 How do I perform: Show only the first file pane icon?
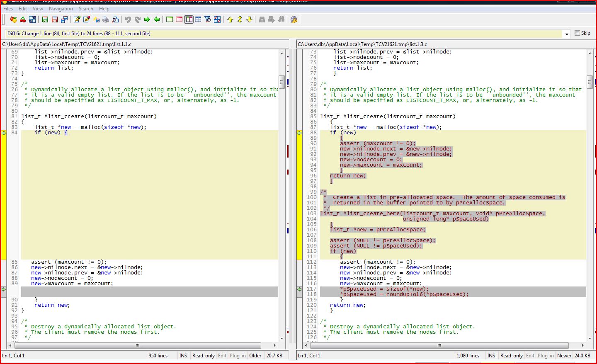170,19
